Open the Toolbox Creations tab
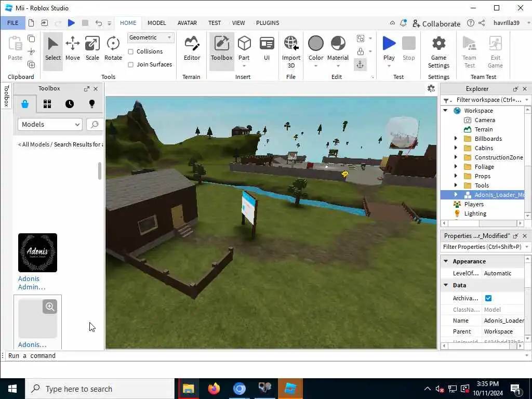 tap(91, 104)
